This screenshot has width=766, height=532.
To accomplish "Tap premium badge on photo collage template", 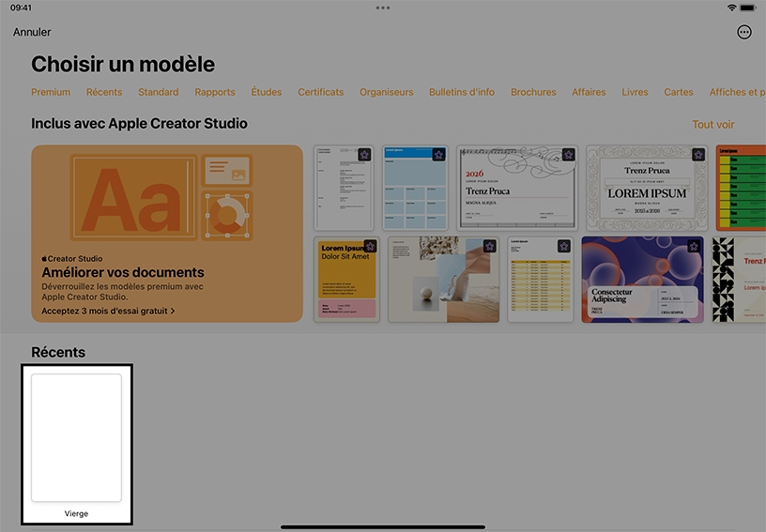I will click(489, 246).
